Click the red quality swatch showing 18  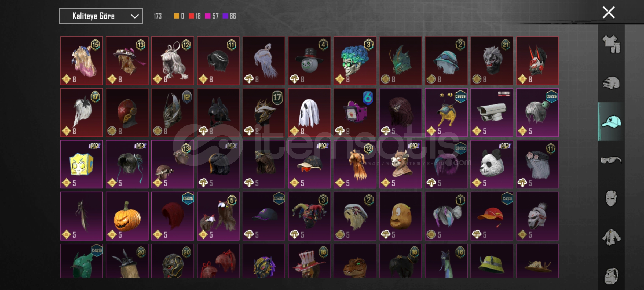191,16
